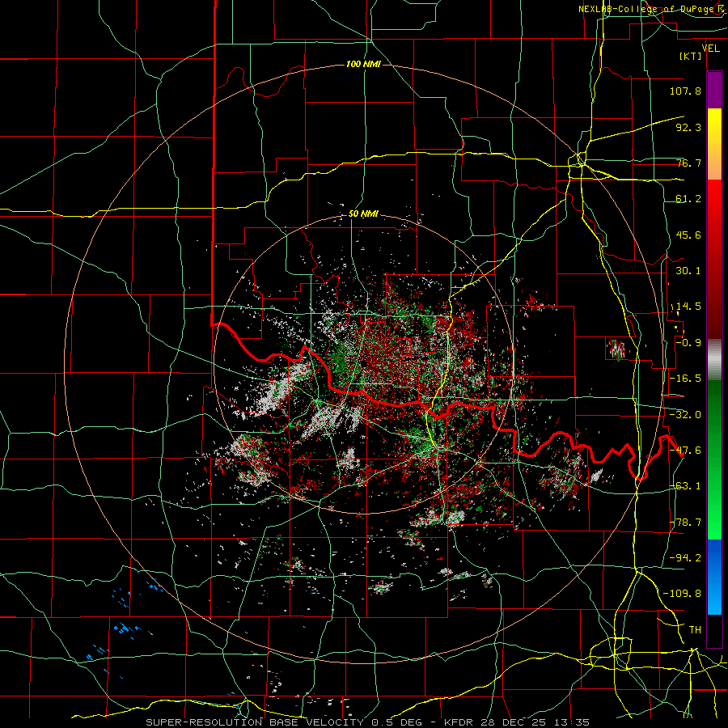Click the gray zero-velocity segment of the color bar

tap(714, 358)
